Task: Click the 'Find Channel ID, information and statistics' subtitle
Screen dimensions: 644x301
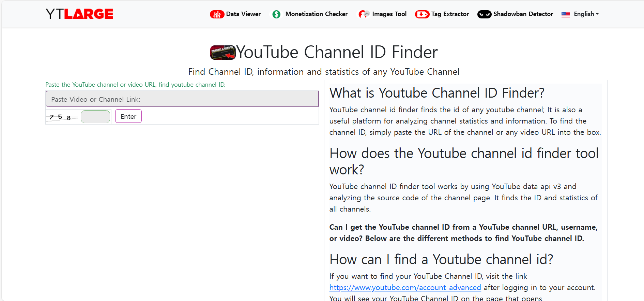Action: pyautogui.click(x=324, y=72)
